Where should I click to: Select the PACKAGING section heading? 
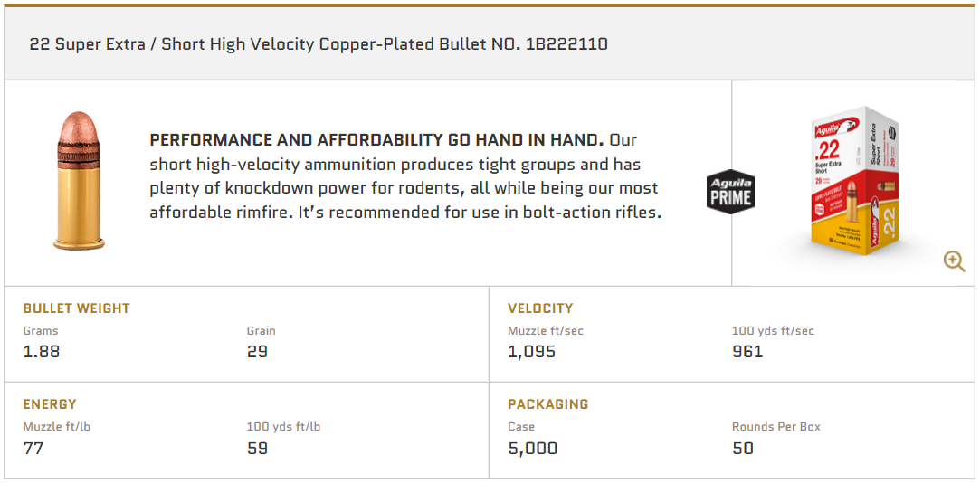click(547, 404)
